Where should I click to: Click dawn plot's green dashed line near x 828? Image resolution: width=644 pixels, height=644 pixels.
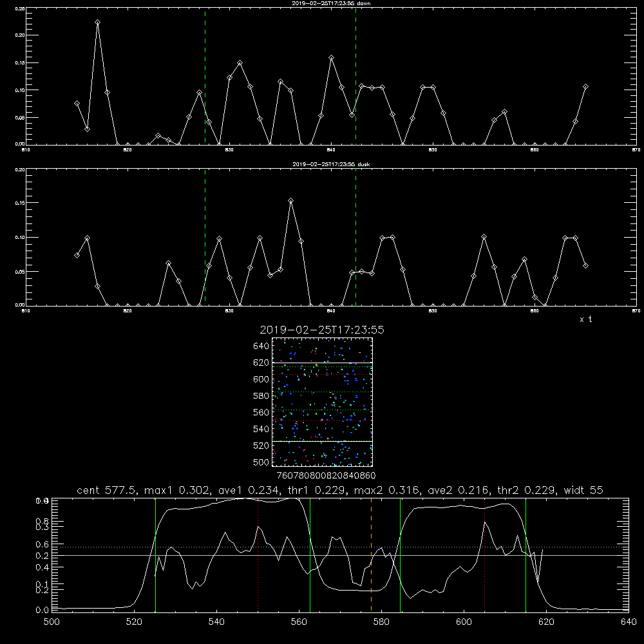205,76
